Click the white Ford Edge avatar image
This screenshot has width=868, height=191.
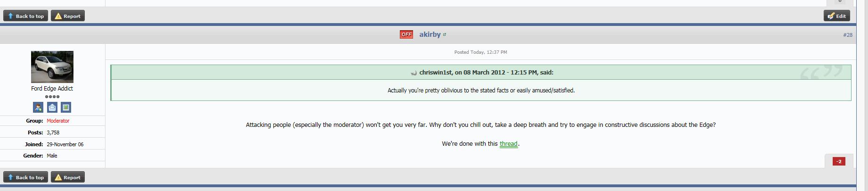tap(52, 67)
